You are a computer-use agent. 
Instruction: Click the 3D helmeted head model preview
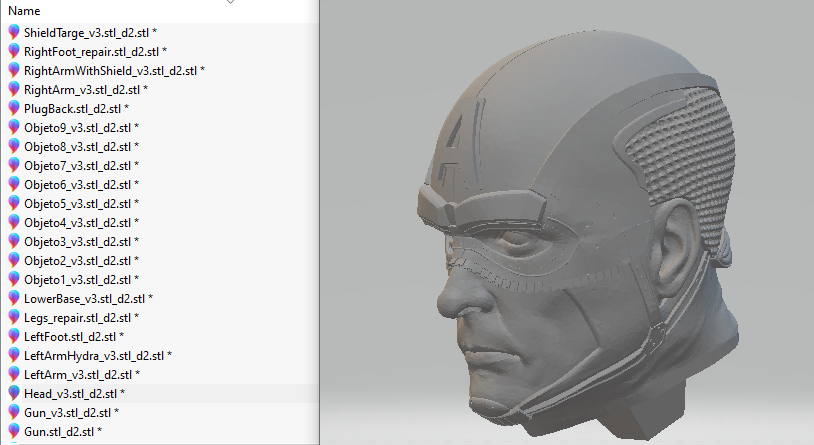(x=576, y=234)
